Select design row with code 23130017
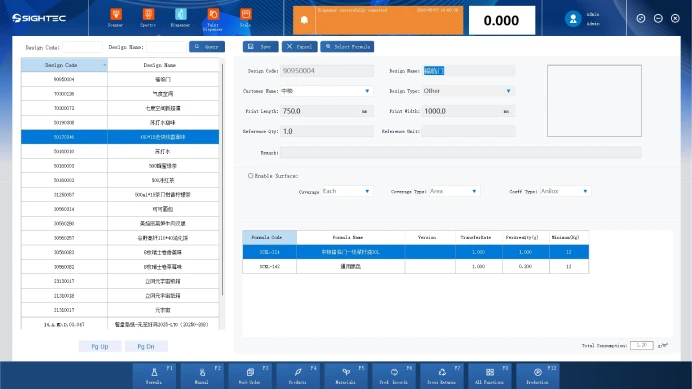The width and height of the screenshot is (692, 389). (x=120, y=281)
